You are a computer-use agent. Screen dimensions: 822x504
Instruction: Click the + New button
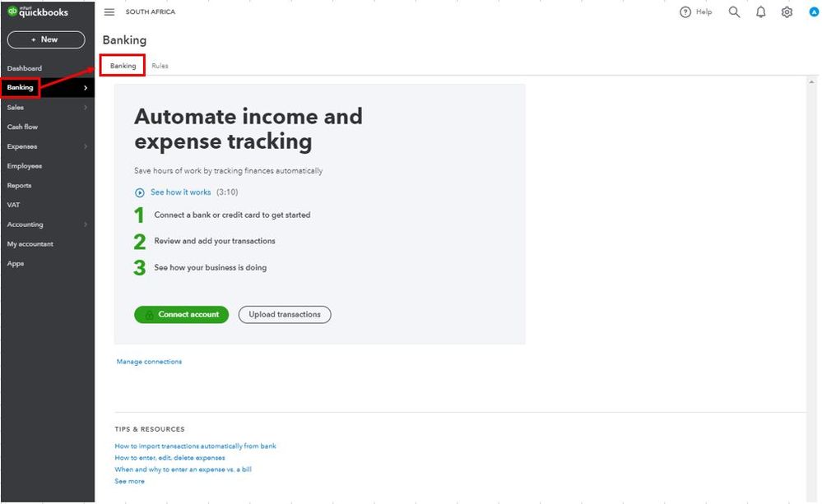point(46,39)
